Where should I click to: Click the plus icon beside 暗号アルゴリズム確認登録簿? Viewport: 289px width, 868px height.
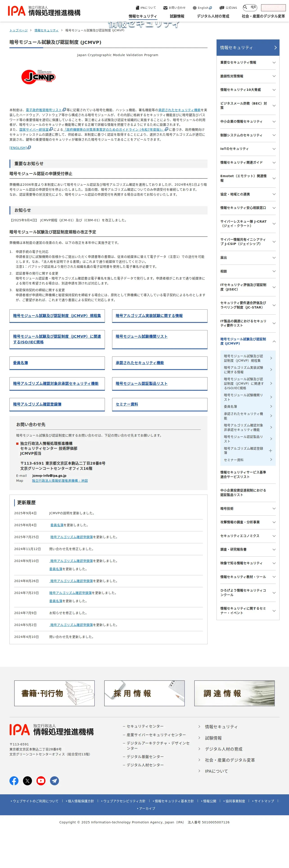(x=271, y=450)
